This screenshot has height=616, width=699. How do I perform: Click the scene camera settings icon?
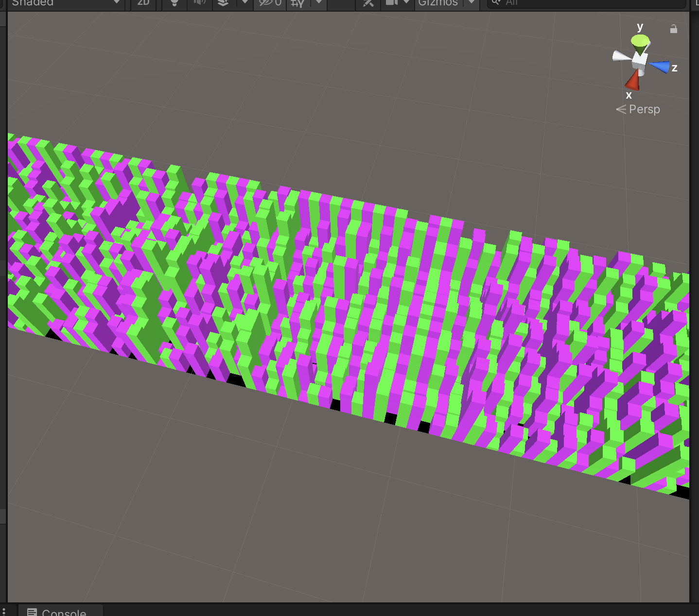click(392, 3)
